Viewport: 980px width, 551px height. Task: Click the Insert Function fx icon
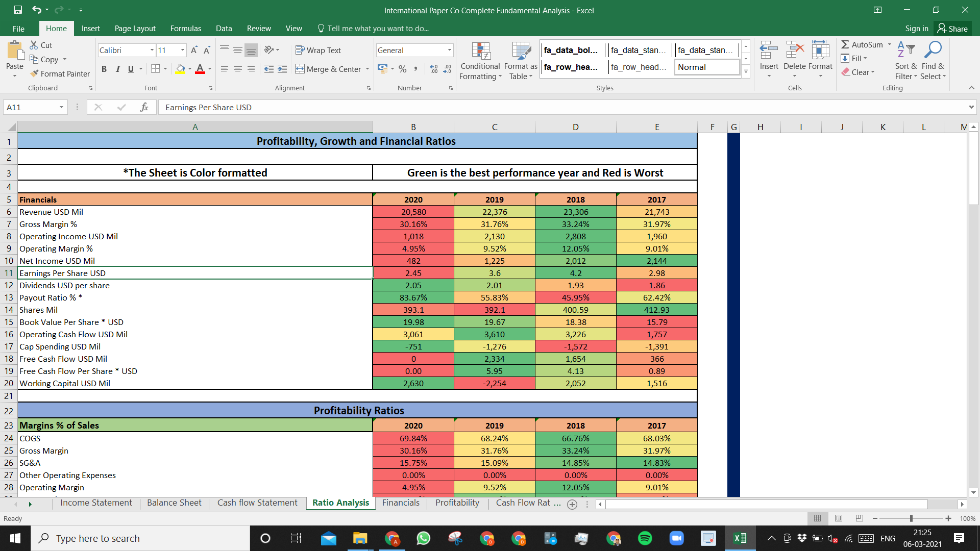point(144,107)
